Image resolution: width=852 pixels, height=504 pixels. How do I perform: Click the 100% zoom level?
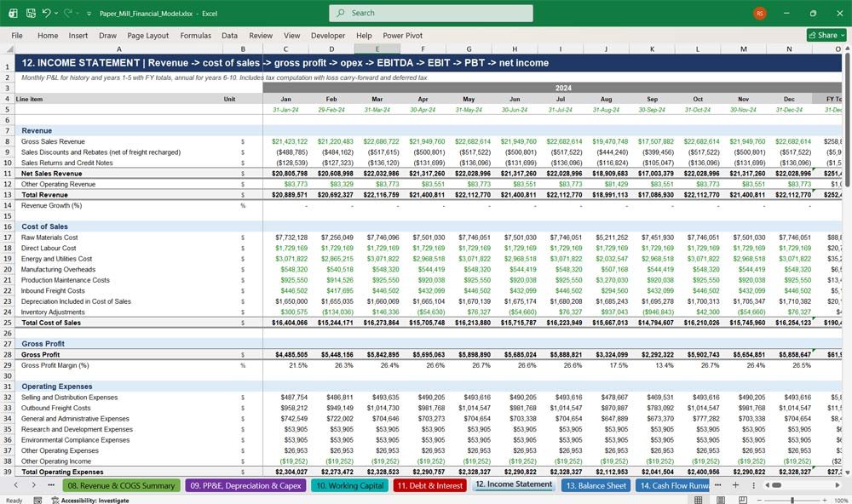[841, 500]
